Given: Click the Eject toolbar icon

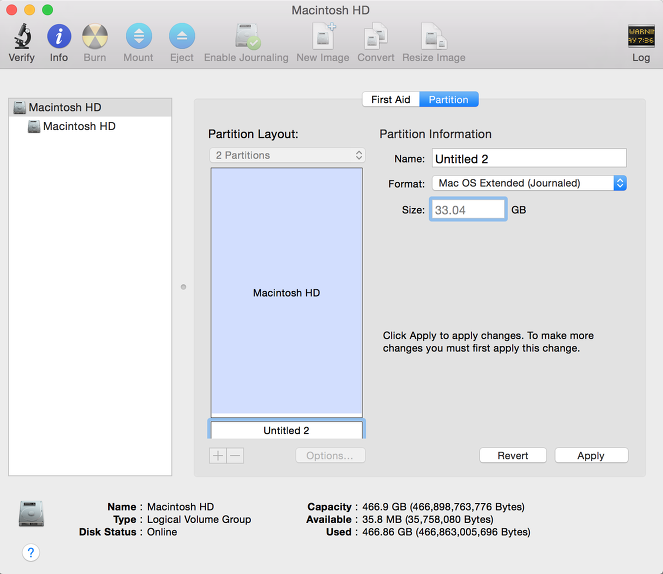Looking at the screenshot, I should (182, 36).
